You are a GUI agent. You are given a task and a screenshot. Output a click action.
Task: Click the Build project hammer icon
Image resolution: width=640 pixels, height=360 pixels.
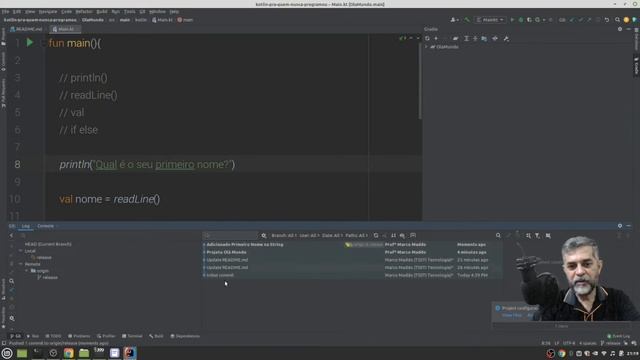[467, 20]
